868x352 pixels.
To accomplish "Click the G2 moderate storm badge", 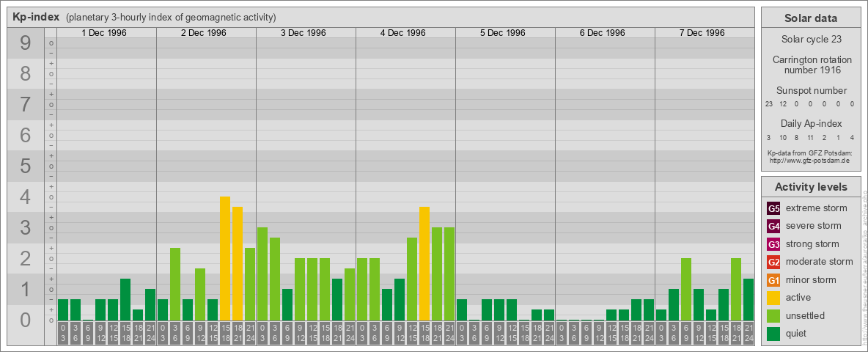I will [773, 262].
